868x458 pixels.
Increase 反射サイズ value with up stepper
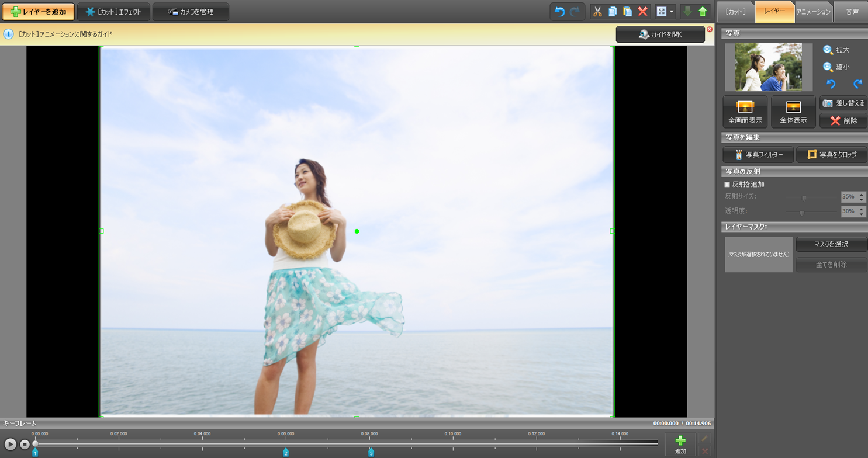(862, 194)
